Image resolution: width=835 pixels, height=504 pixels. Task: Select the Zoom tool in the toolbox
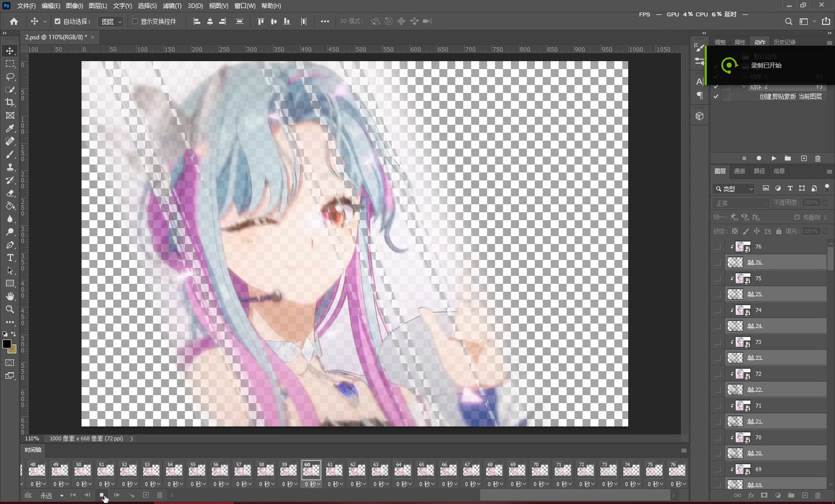point(10,309)
